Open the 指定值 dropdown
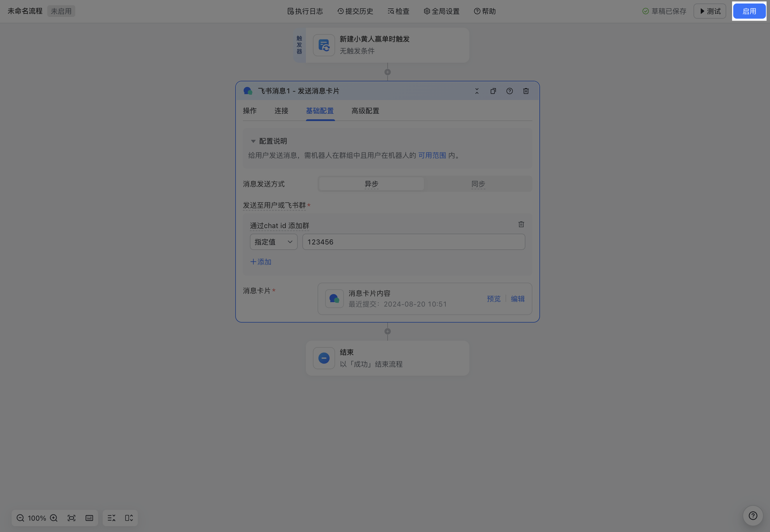Viewport: 770px width, 532px height. (x=273, y=242)
